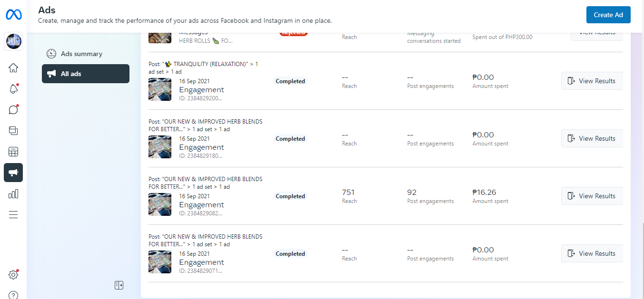View Results for the TRANQUILITY ad
The width and height of the screenshot is (644, 299).
[592, 81]
